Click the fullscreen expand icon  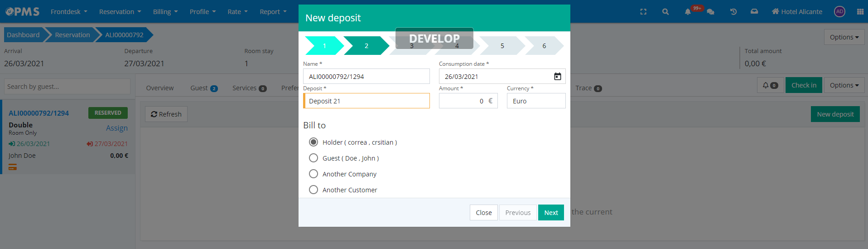643,12
